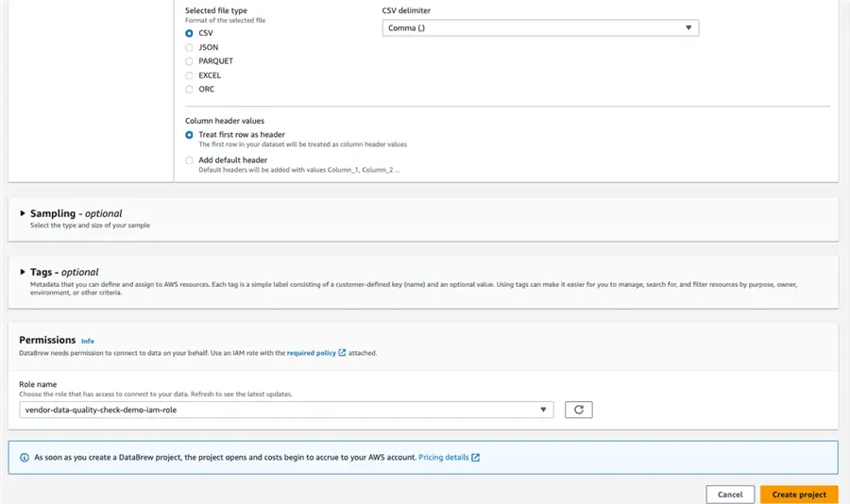Select the EXCEL file type option

point(189,76)
